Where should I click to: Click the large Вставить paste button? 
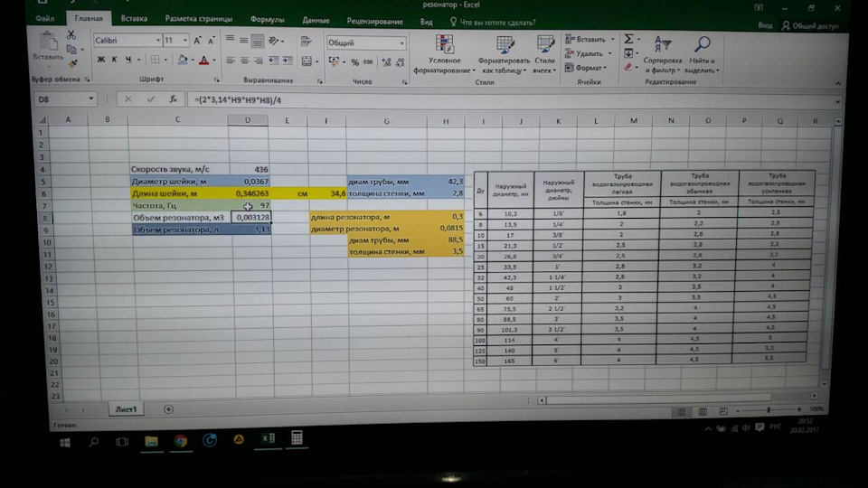[x=48, y=47]
